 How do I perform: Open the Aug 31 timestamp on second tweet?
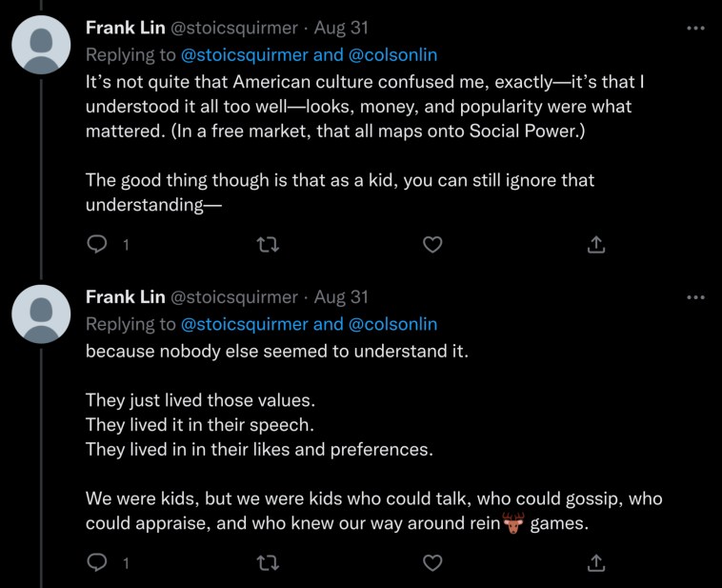(341, 297)
